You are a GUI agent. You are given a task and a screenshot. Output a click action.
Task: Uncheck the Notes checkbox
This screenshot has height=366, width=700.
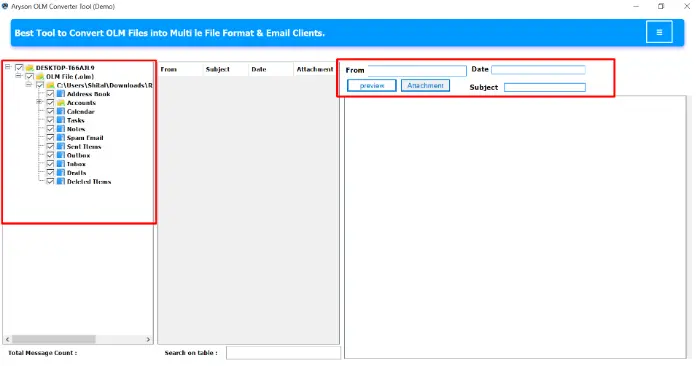[x=50, y=129]
